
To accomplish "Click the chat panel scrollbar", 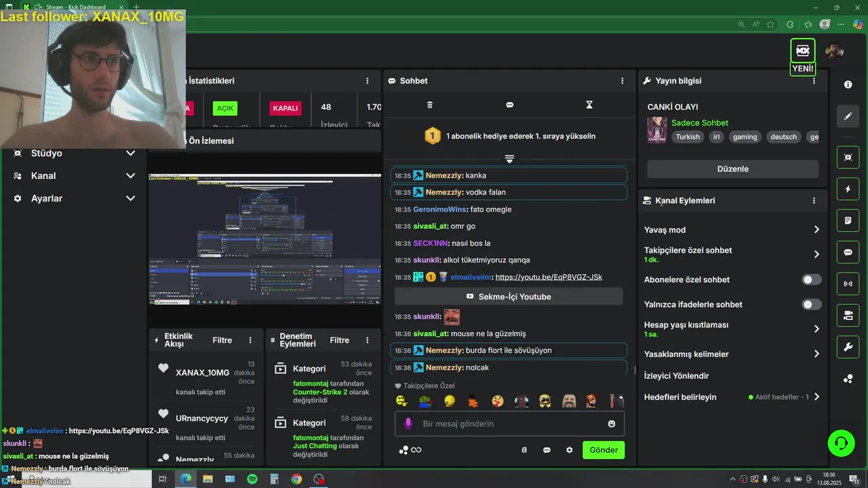I will pyautogui.click(x=635, y=370).
